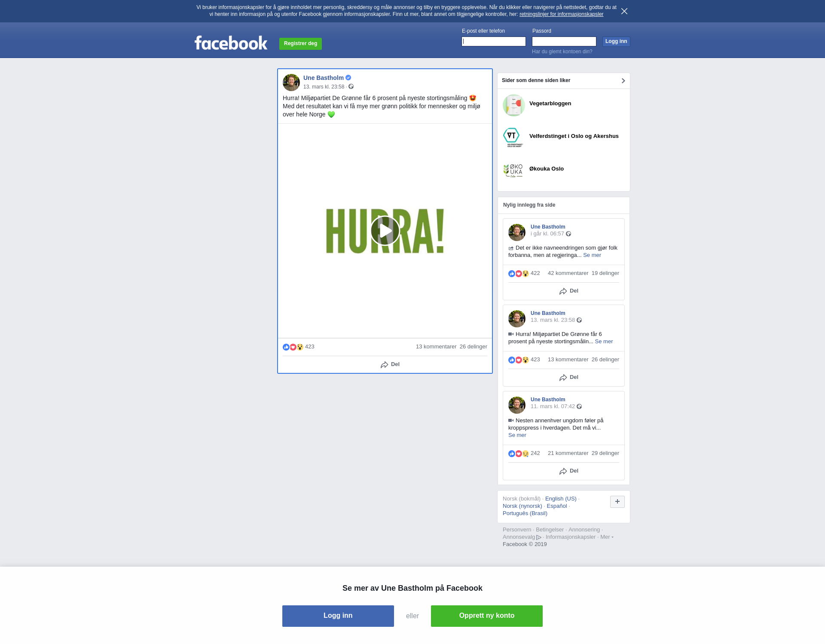825x644 pixels.
Task: Click the love reaction icon beside sidebar count 423
Action: (x=519, y=360)
